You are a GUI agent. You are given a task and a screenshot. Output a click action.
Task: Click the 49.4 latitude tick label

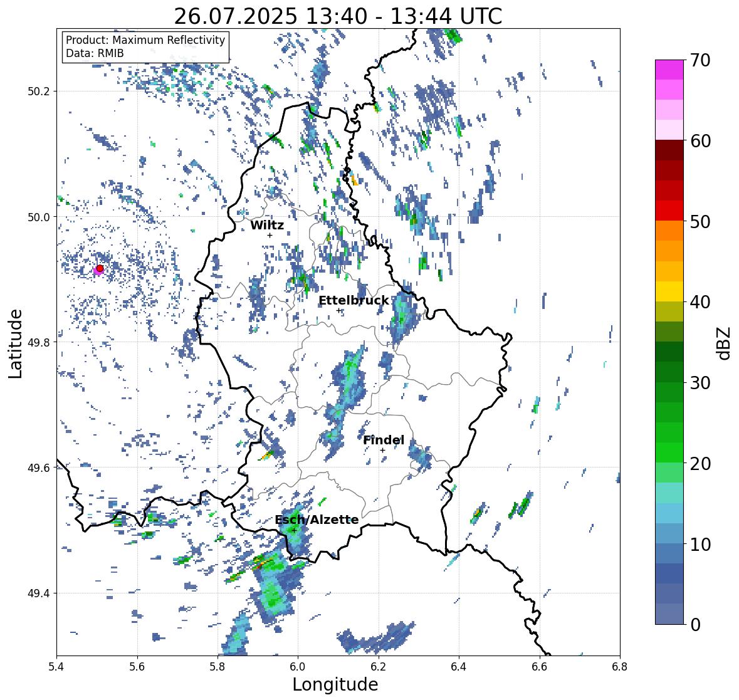39,593
